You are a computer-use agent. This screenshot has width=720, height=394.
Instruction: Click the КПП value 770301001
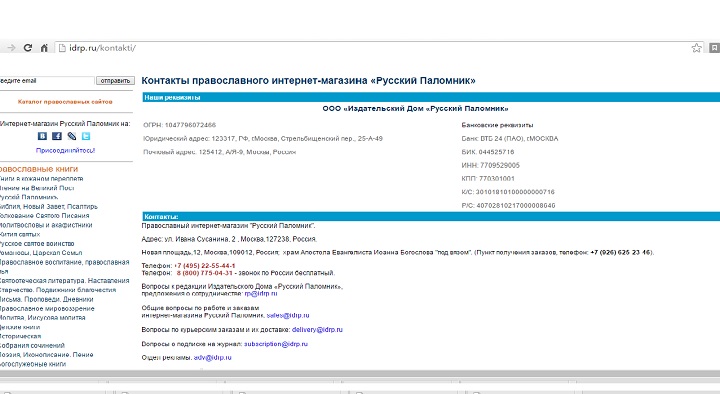click(497, 179)
